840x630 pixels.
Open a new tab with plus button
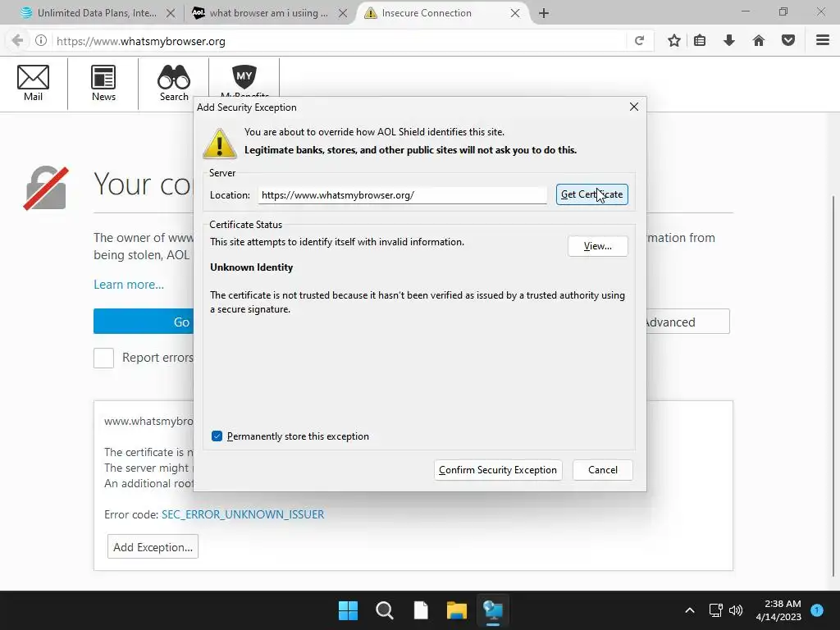[544, 13]
